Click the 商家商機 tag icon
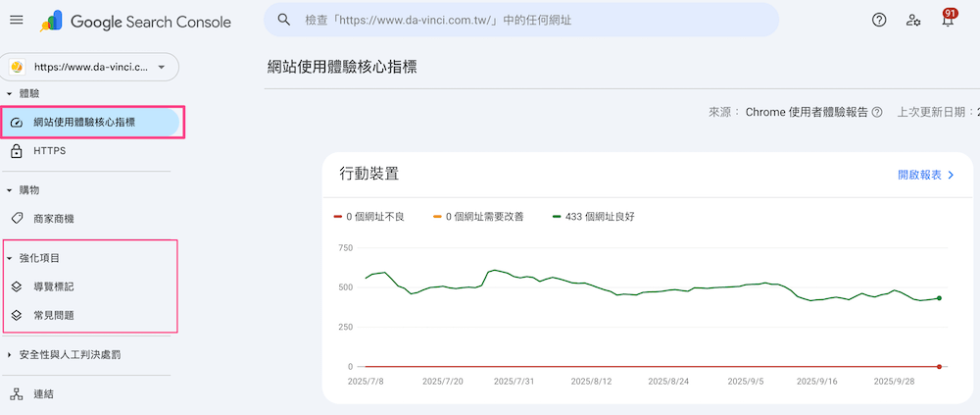 point(17,219)
